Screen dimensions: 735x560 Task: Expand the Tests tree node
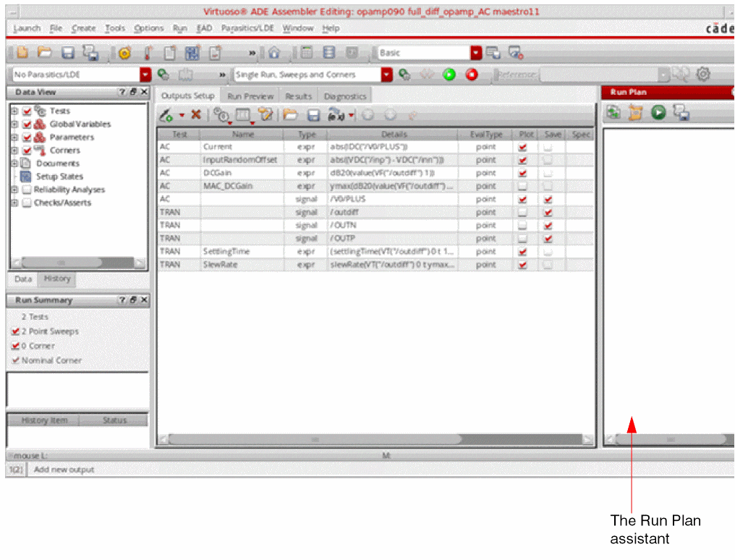14,111
